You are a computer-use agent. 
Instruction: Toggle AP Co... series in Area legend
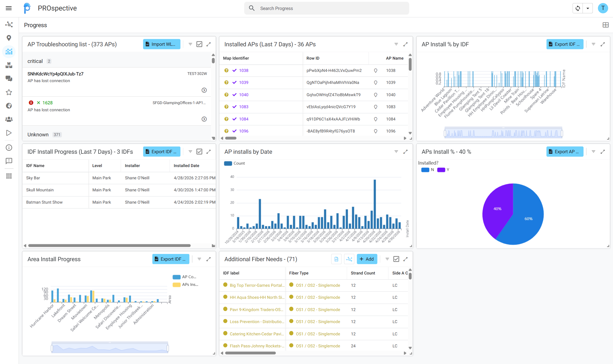tap(185, 277)
